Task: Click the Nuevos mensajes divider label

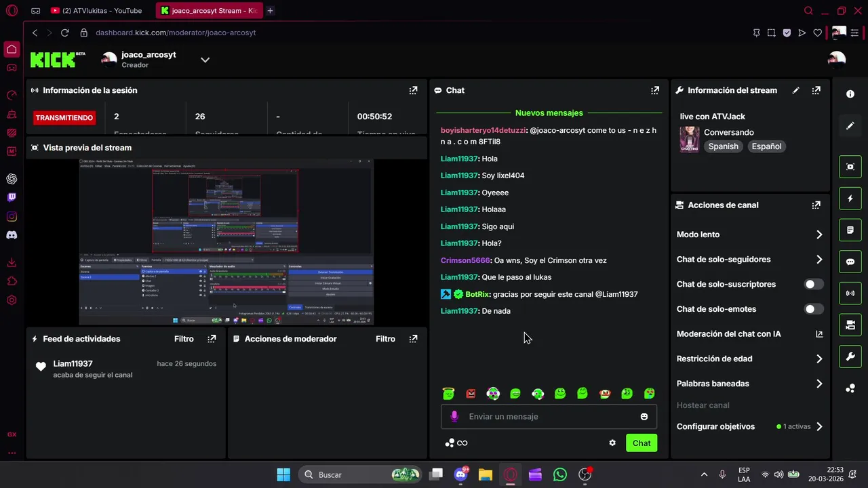Action: [549, 113]
